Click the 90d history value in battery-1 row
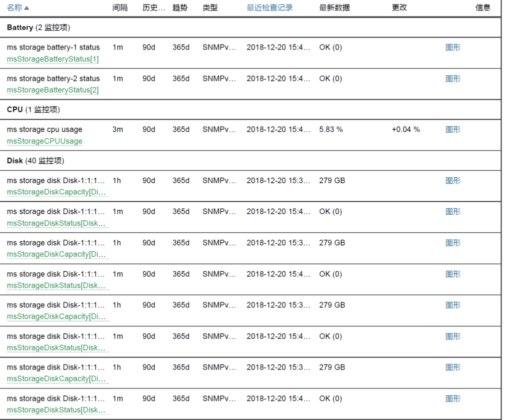The image size is (505, 420). coord(149,48)
